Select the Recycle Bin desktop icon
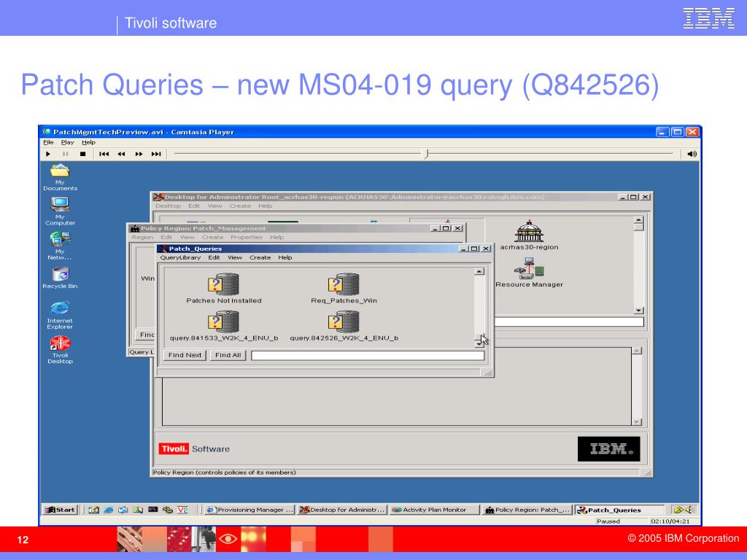 pyautogui.click(x=60, y=274)
